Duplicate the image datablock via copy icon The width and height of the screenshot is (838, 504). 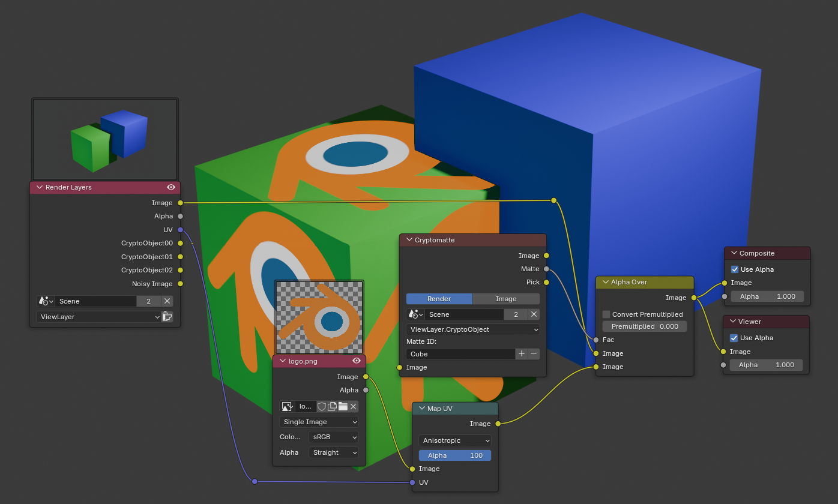333,406
